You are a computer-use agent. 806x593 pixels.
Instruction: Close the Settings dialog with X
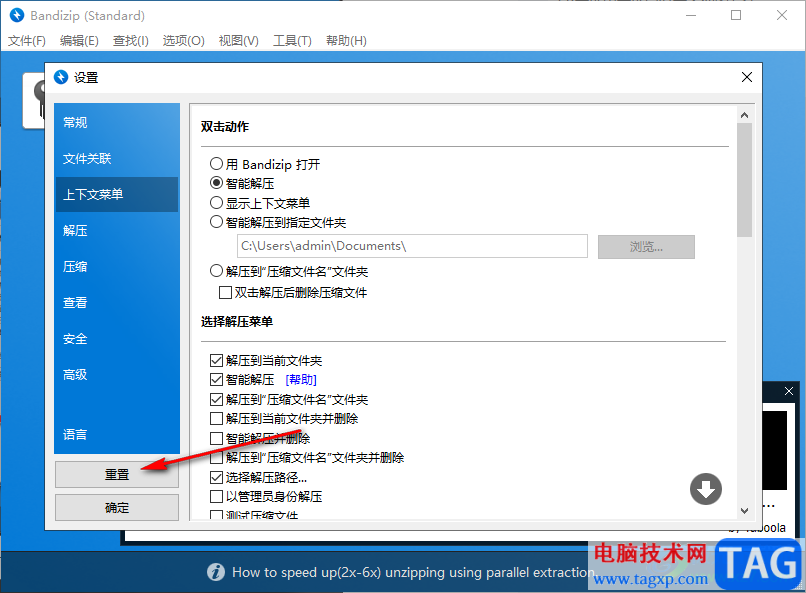[747, 77]
